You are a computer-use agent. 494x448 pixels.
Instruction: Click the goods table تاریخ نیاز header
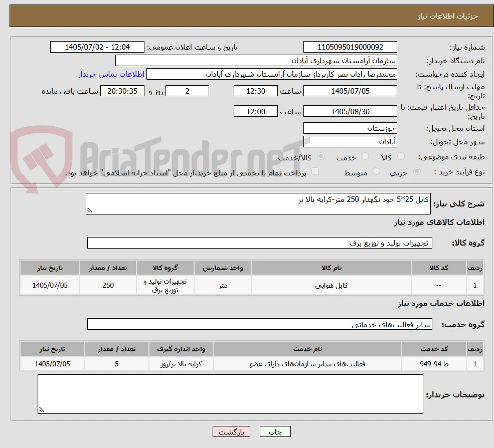click(50, 268)
